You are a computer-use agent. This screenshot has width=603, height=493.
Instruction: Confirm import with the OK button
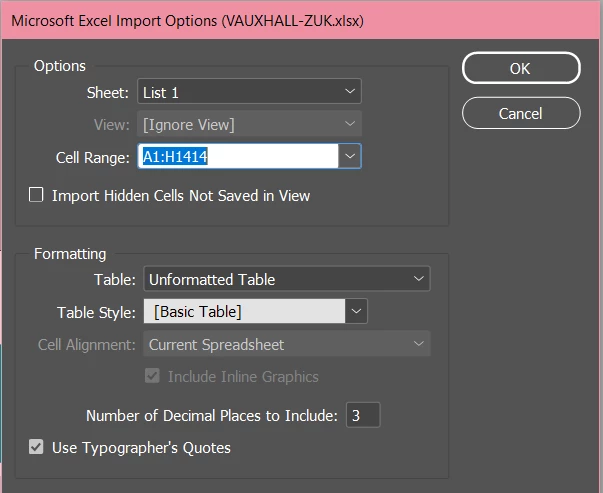521,68
